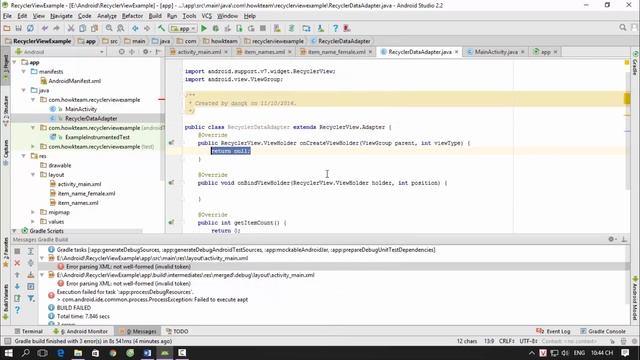Open the Build menu
This screenshot has width=640, height=360.
tap(155, 16)
